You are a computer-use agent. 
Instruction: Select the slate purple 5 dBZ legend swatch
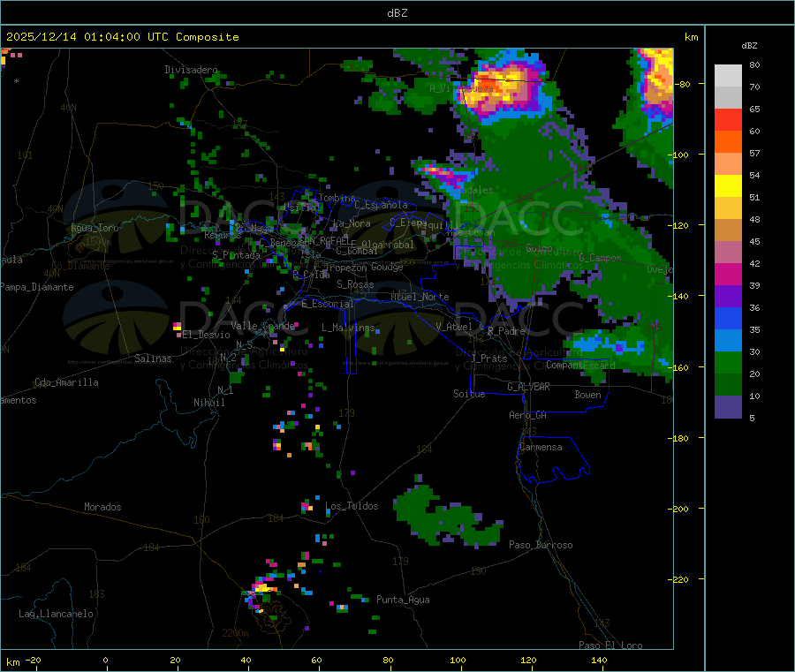(728, 407)
